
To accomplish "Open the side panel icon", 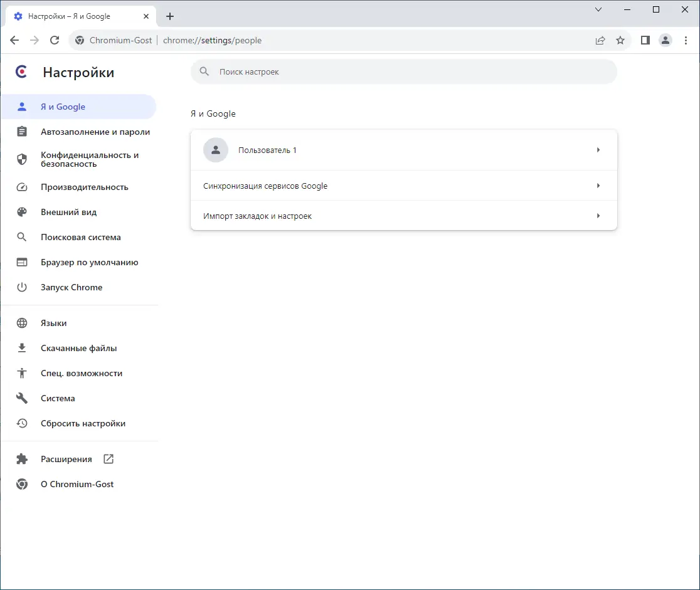I will point(645,40).
